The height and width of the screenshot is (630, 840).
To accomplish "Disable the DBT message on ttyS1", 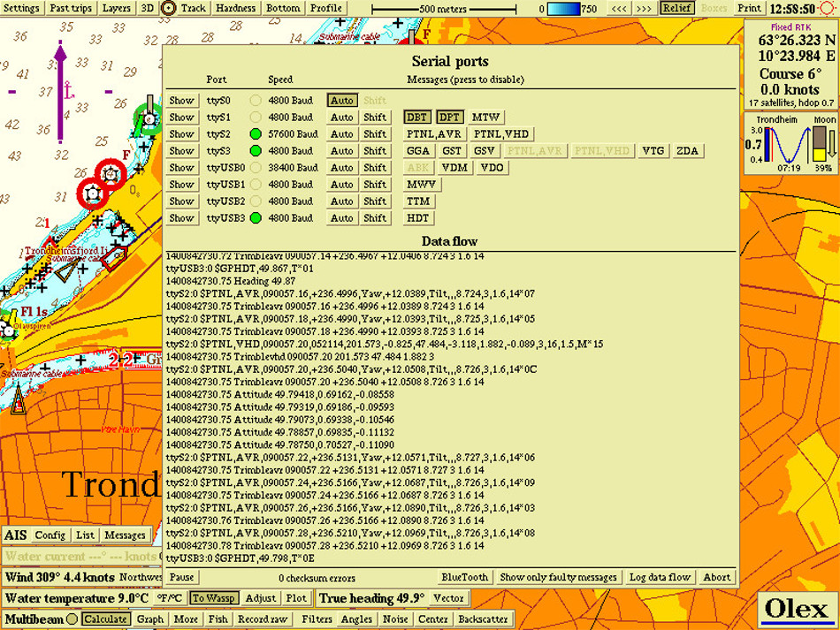I will coord(417,118).
